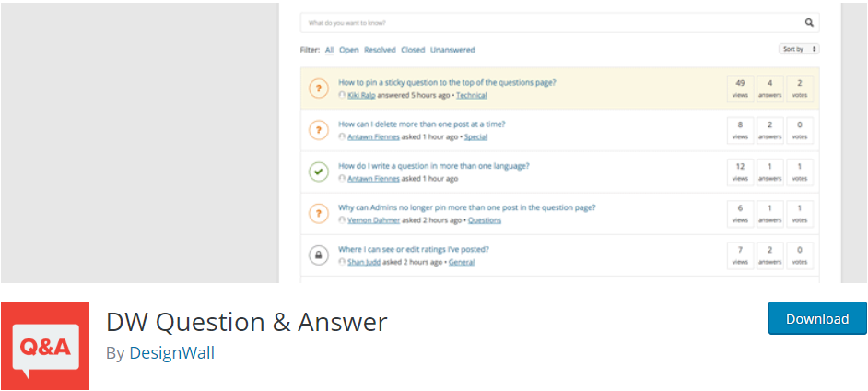Image resolution: width=868 pixels, height=391 pixels.
Task: Click the avatar icon next to Kiki Ralp
Action: click(342, 95)
